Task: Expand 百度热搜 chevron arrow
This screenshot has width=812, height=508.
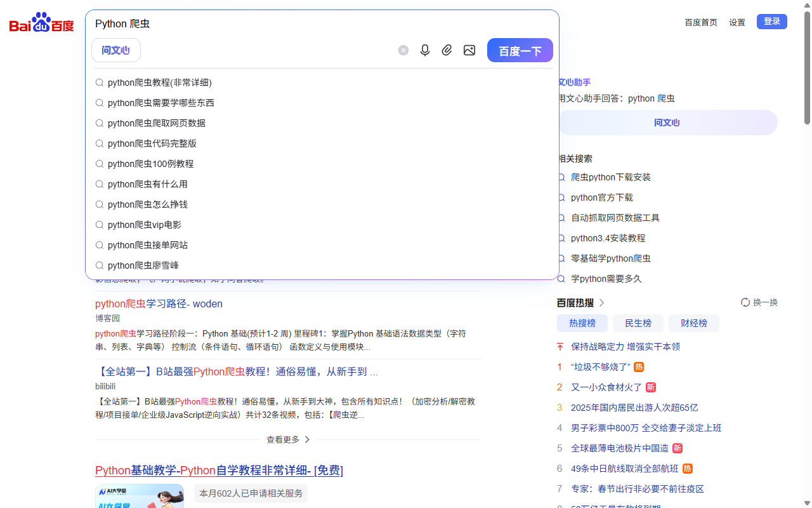Action: [x=602, y=303]
